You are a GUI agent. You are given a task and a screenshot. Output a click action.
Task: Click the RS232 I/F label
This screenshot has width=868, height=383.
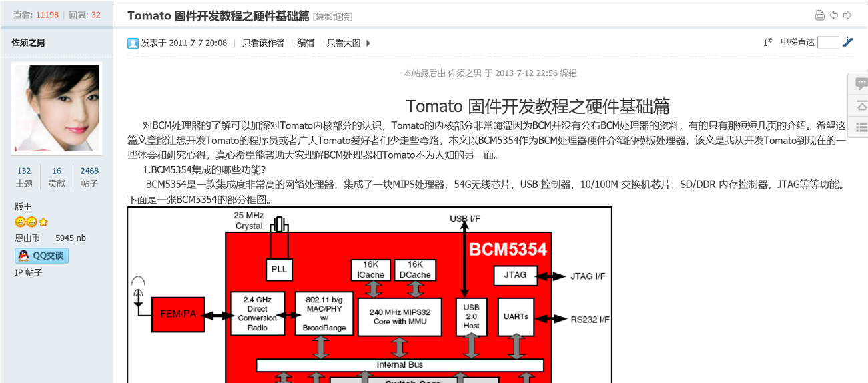click(590, 320)
